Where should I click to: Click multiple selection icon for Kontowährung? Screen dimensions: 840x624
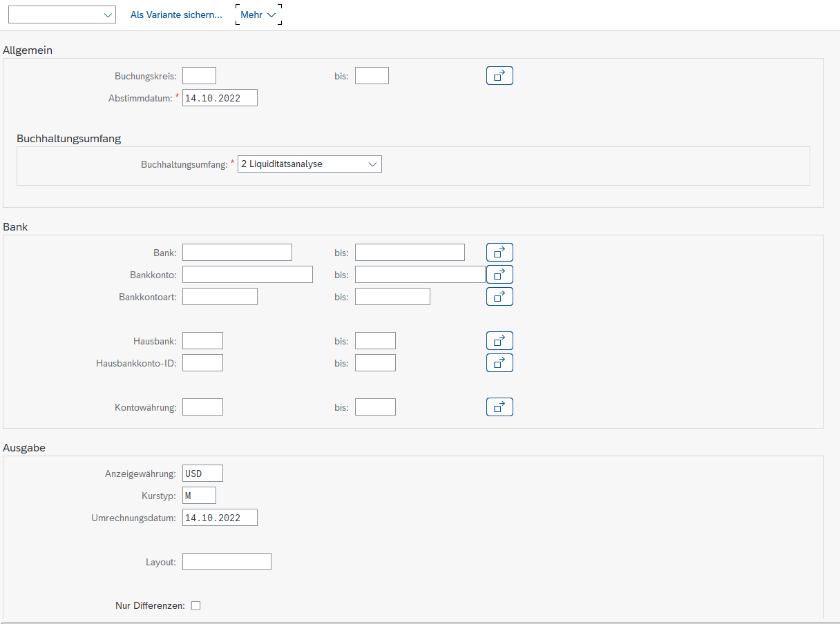pyautogui.click(x=499, y=407)
